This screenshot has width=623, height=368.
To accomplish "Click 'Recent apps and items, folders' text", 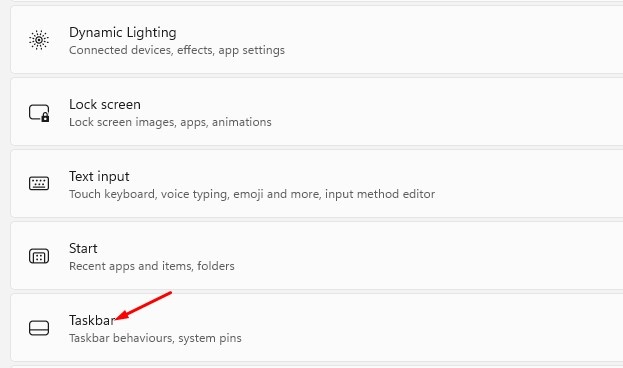I will 152,266.
